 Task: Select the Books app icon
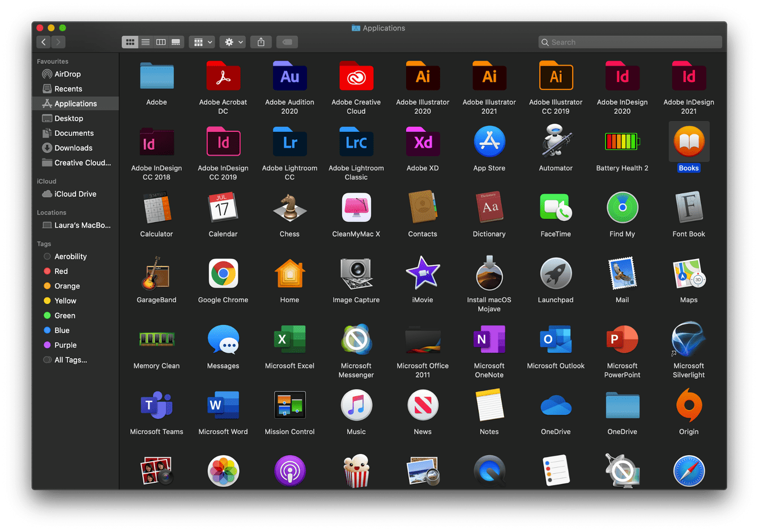(689, 141)
